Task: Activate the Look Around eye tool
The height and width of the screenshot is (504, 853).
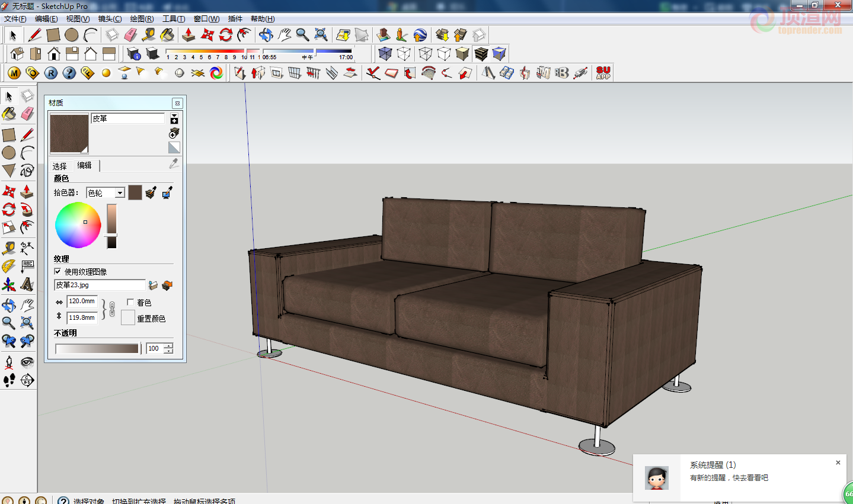Action: click(27, 361)
